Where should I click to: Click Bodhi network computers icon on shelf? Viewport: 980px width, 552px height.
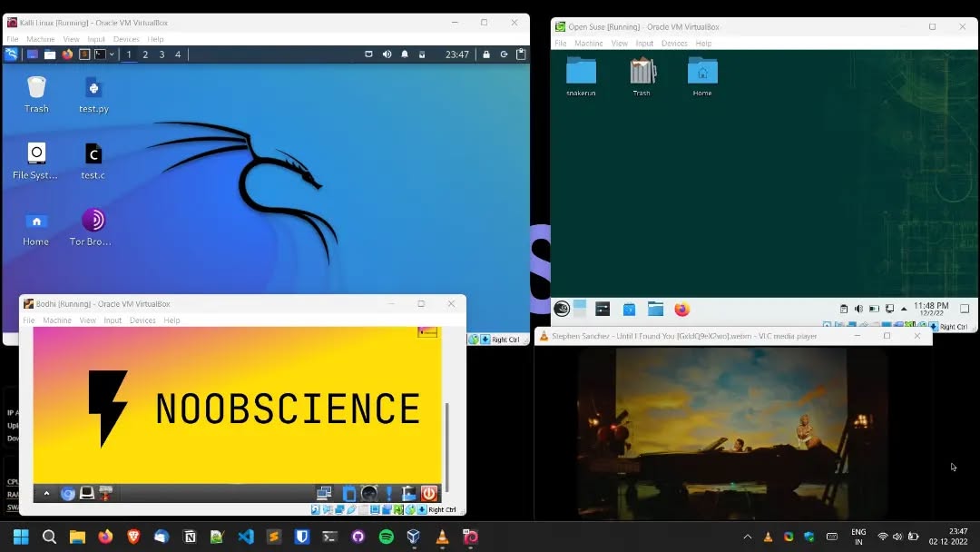click(324, 493)
